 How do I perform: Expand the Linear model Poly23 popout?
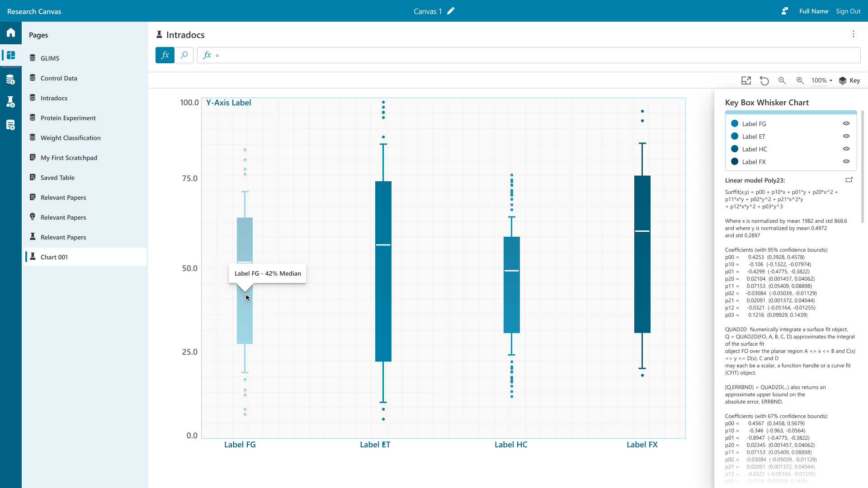849,180
